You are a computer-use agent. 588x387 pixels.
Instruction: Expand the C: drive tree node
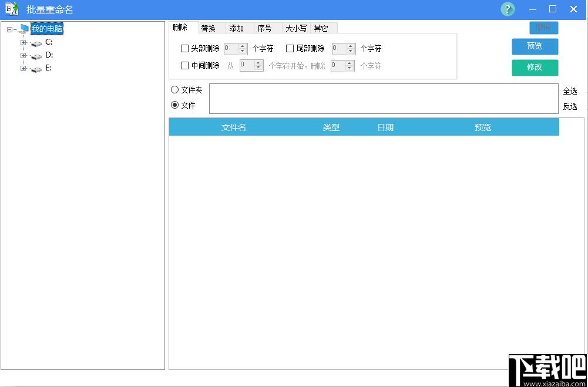23,42
